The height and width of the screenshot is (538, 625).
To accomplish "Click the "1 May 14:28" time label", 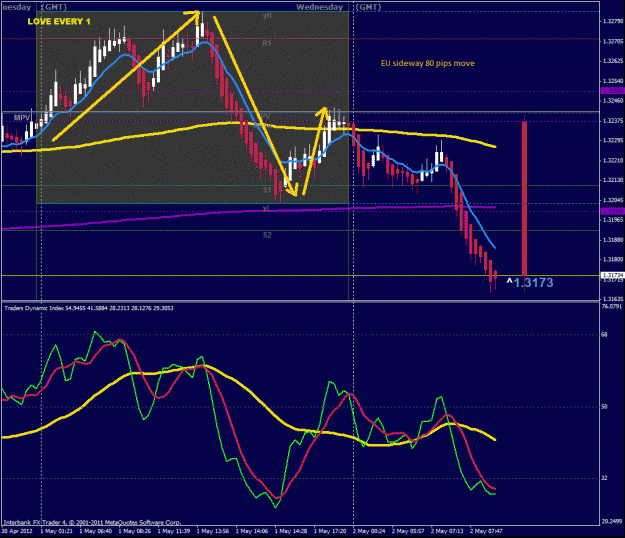I will pos(291,531).
